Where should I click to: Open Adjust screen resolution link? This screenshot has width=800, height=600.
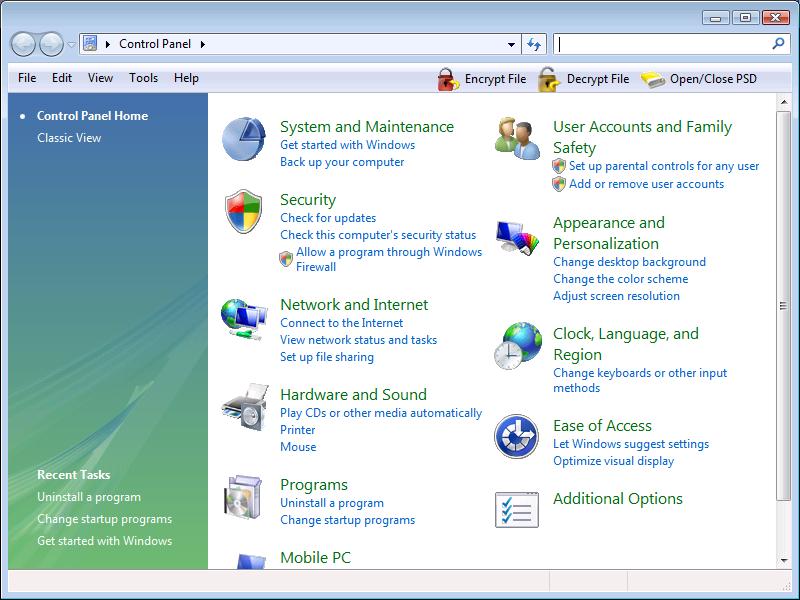(x=616, y=296)
